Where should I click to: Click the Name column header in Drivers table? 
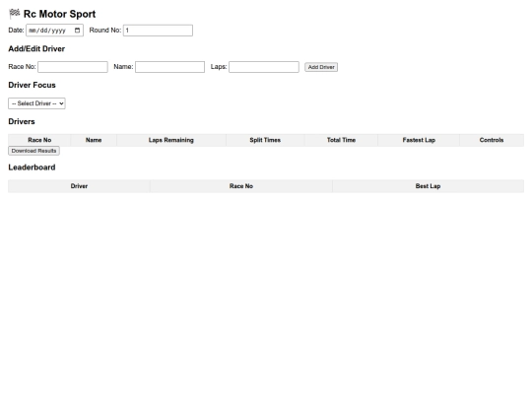[x=94, y=140]
